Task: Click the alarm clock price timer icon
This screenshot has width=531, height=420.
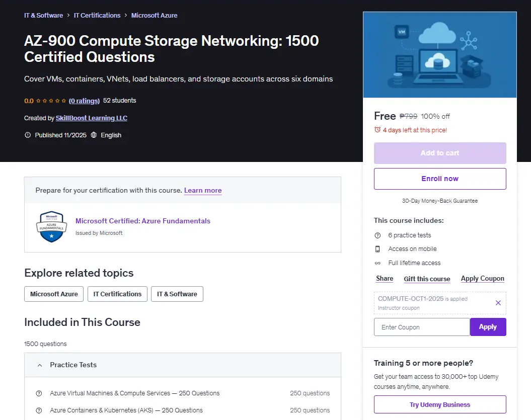Action: [x=377, y=130]
